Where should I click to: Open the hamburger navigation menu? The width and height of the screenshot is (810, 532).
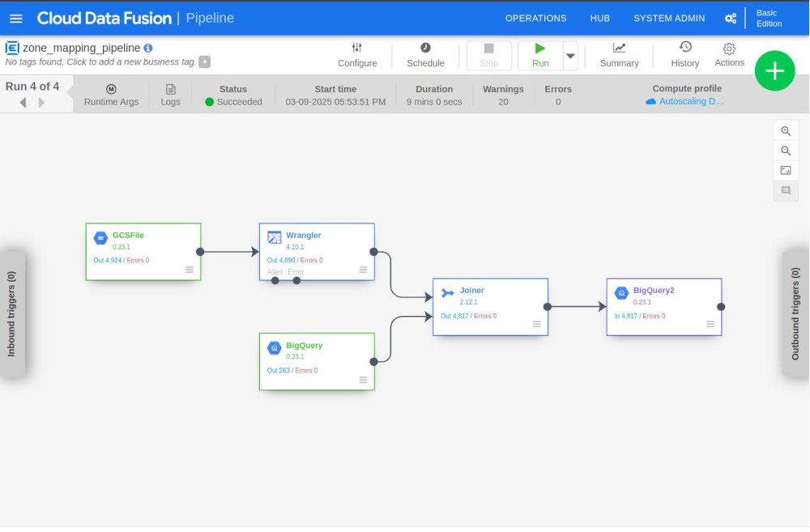click(x=16, y=19)
